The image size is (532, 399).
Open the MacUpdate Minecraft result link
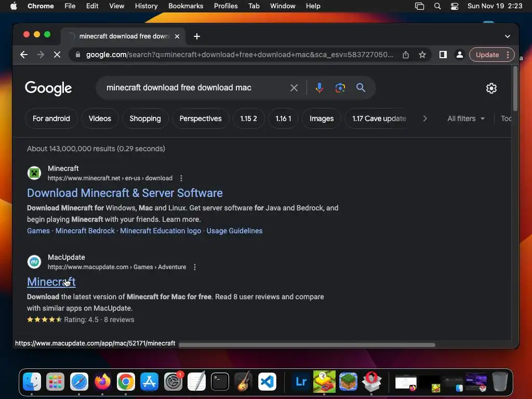tap(51, 282)
